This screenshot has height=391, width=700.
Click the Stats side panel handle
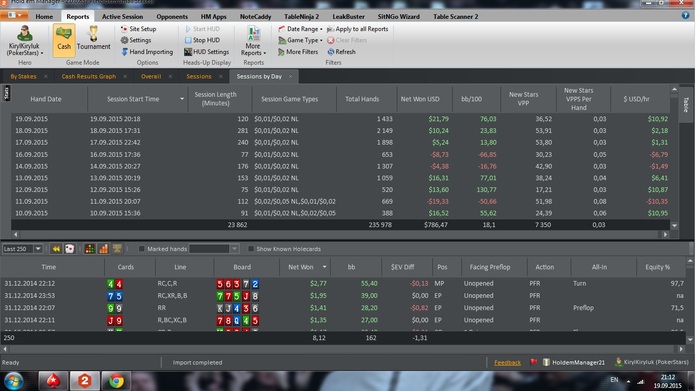point(6,93)
